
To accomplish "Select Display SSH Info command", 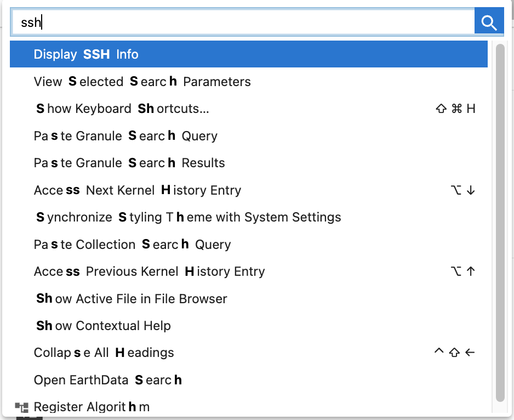I will 248,54.
